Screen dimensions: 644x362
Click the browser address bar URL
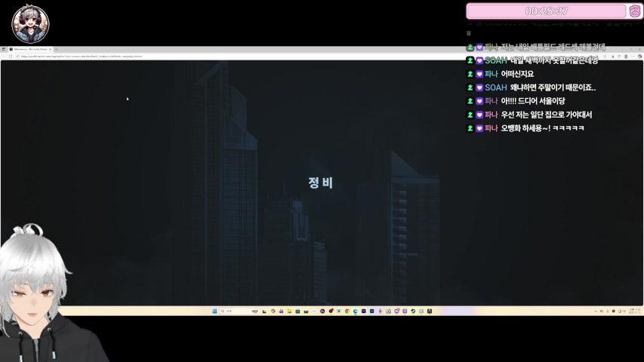(82, 57)
